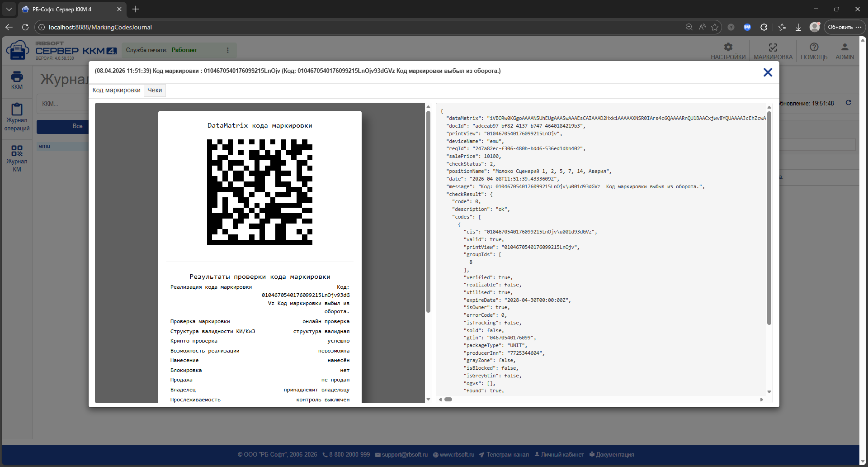Viewport: 868px width, 467px height.
Task: Open a new browser tab
Action: pos(136,9)
